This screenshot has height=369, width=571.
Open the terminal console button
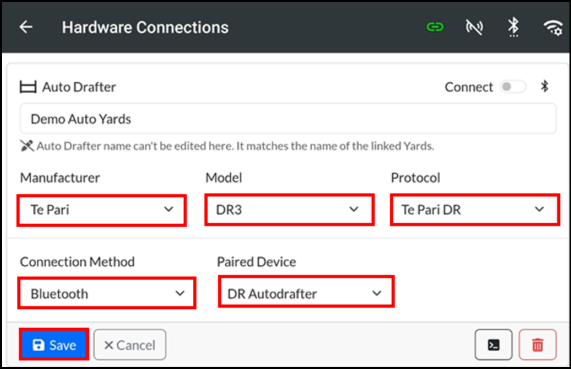point(493,345)
